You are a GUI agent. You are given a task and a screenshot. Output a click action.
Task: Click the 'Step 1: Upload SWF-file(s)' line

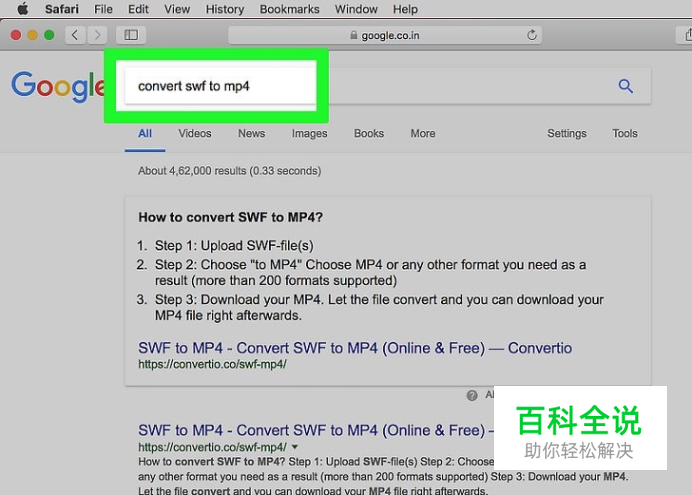(234, 246)
